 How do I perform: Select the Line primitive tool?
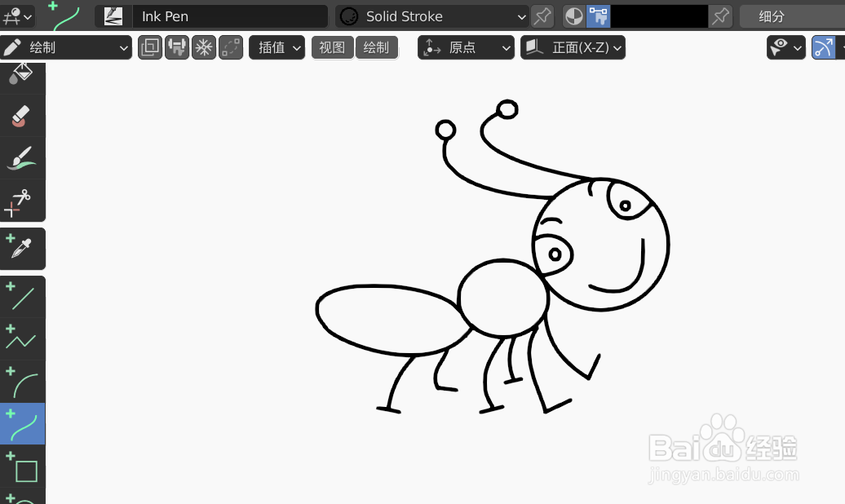pos(22,297)
